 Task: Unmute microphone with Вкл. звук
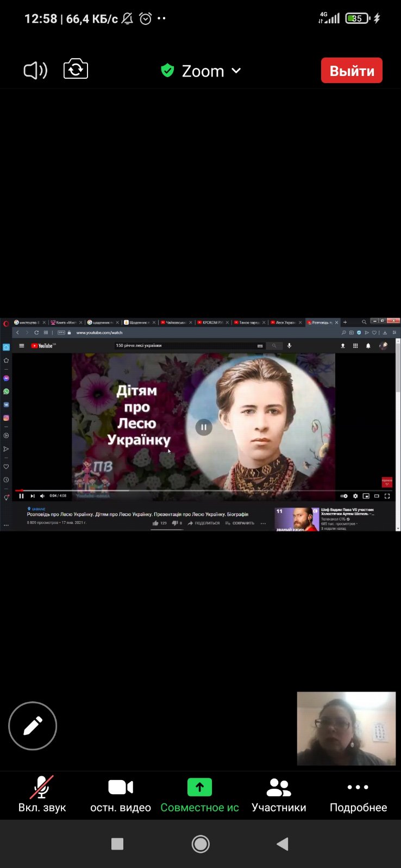point(42,795)
